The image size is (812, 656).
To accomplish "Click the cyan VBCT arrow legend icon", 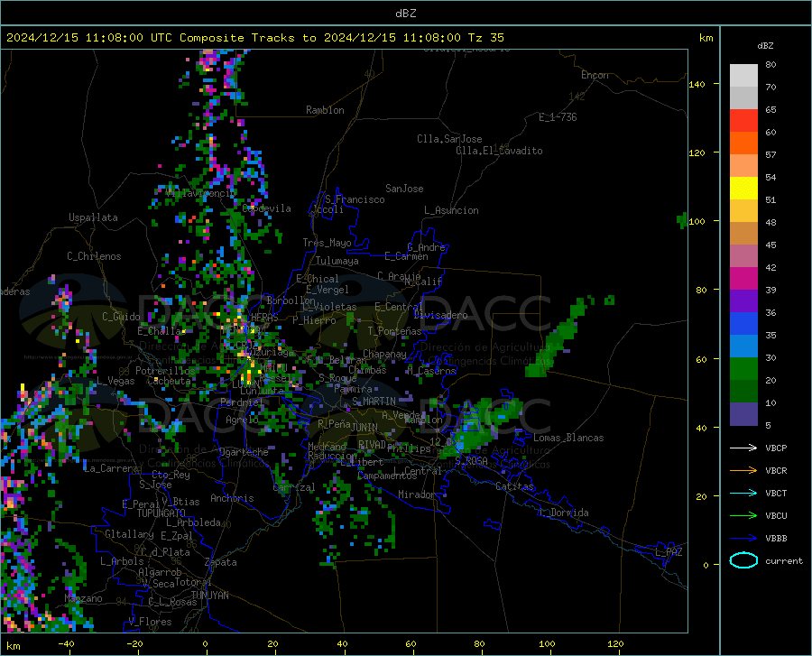I will tap(743, 493).
